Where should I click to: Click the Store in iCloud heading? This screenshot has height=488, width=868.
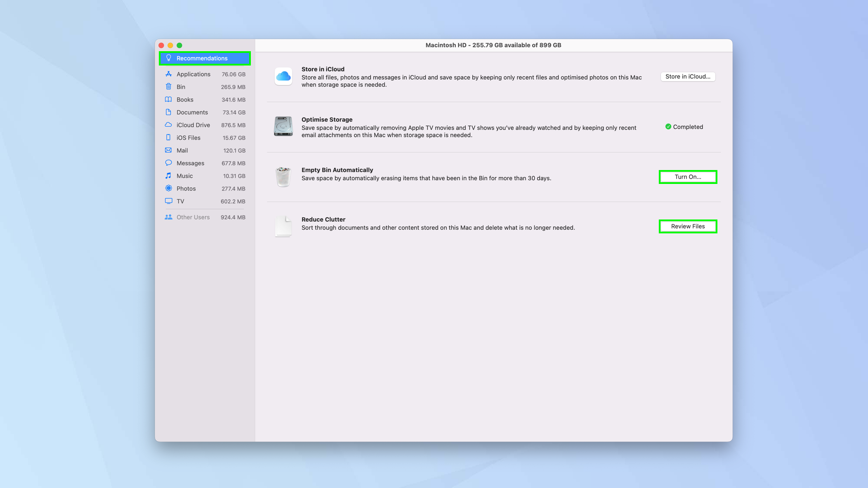[323, 69]
